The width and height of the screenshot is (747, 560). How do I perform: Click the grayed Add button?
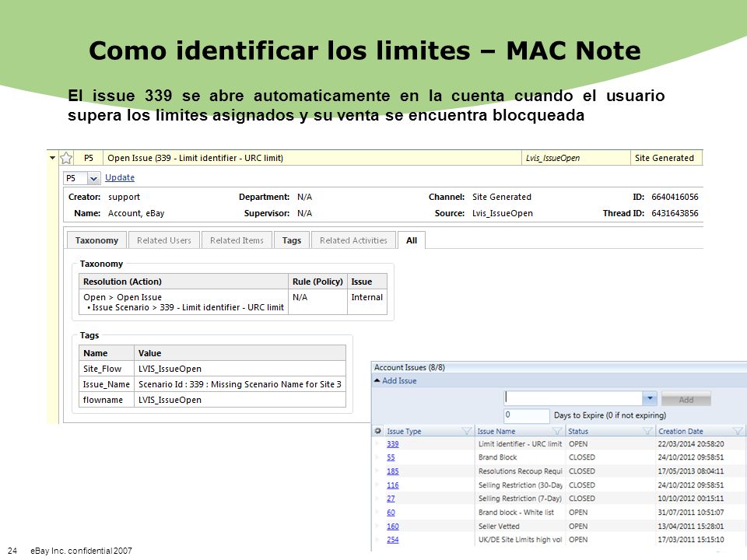[686, 399]
